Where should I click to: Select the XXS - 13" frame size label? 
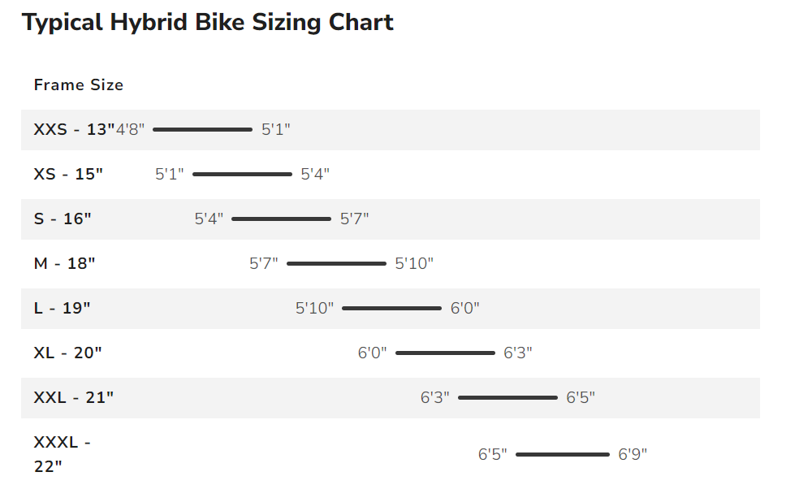pos(74,129)
